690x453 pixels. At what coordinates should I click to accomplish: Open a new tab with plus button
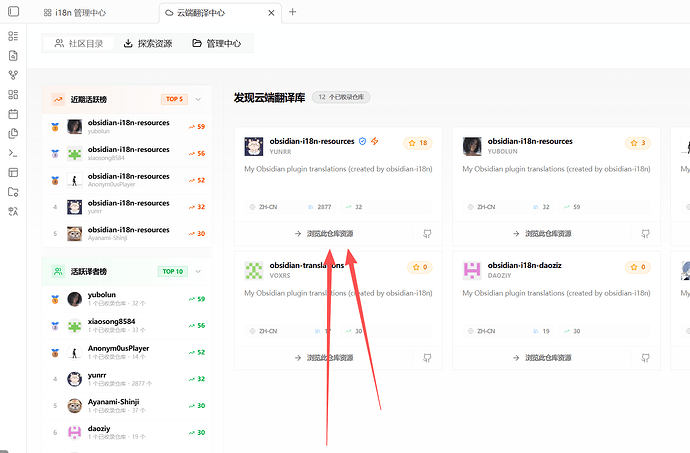pyautogui.click(x=292, y=12)
